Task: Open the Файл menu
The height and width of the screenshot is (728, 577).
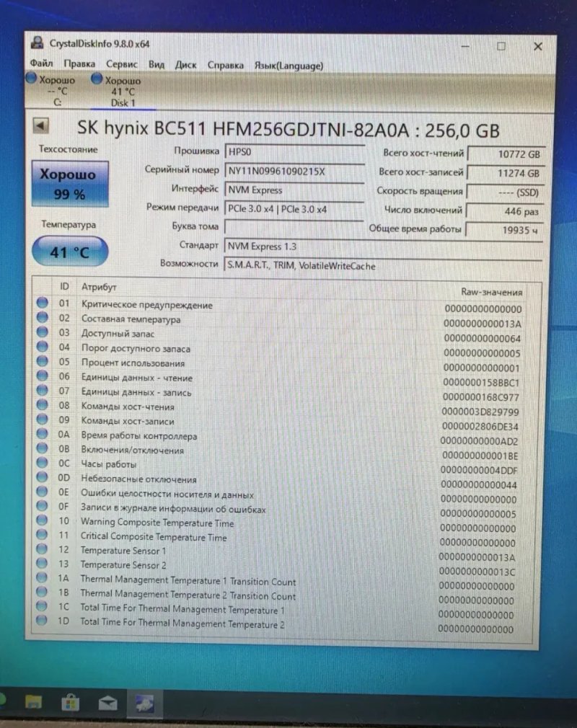Action: (x=41, y=63)
